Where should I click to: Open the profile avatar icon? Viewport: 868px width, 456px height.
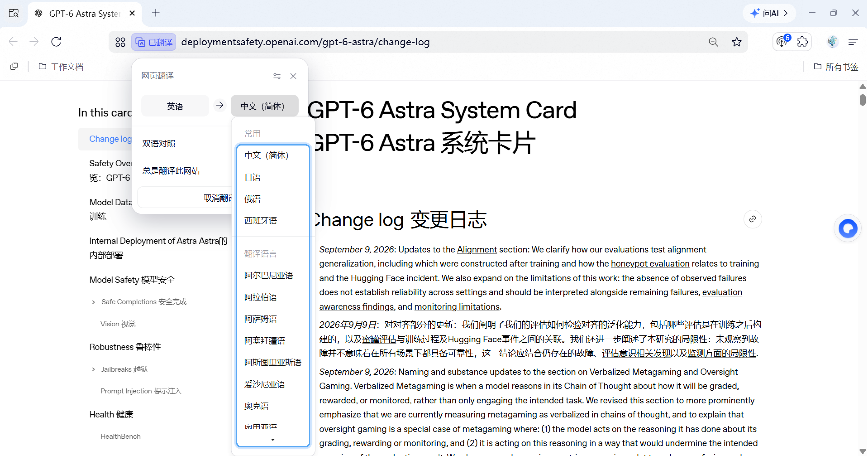point(832,42)
